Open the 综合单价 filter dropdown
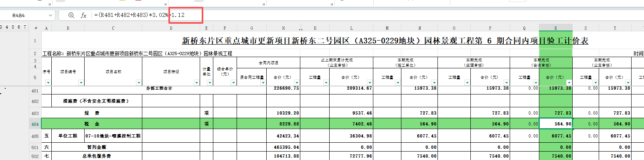 pos(233,82)
